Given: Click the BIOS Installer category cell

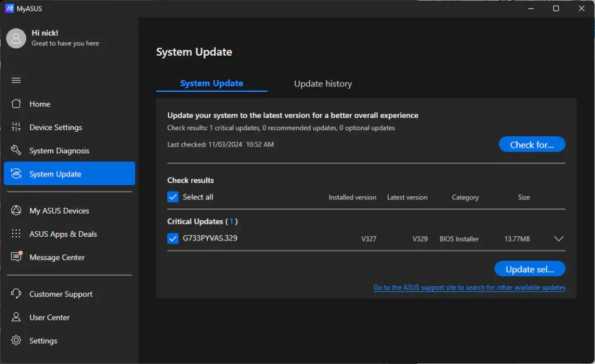Looking at the screenshot, I should point(459,239).
